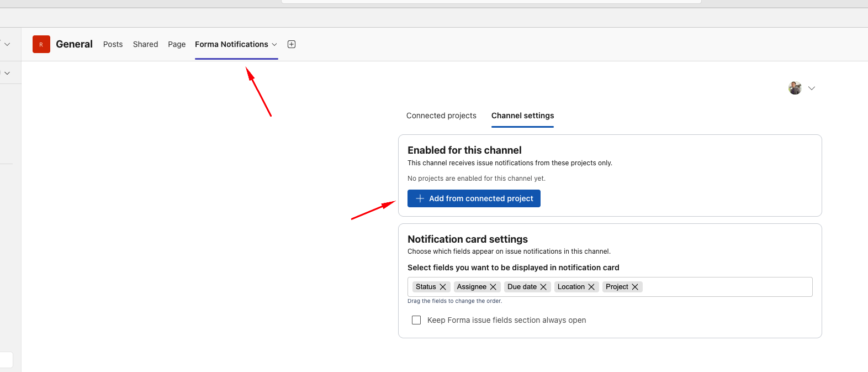
Task: Open the Page tab
Action: (177, 44)
